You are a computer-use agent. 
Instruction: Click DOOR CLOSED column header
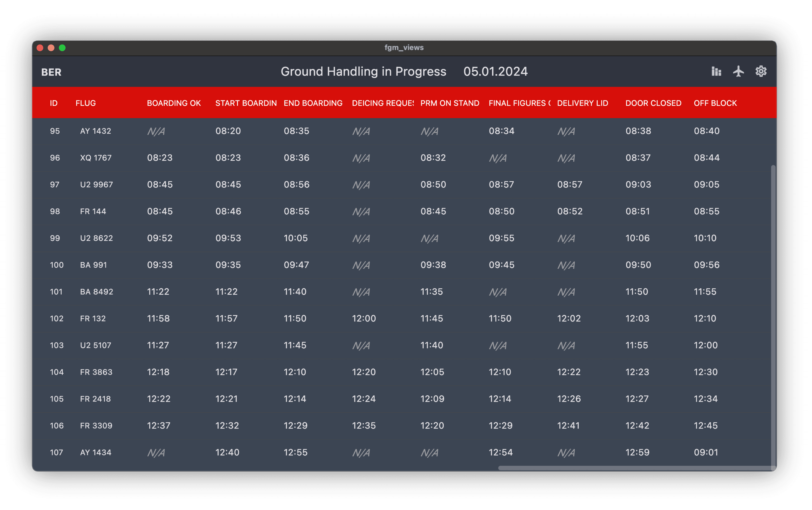click(x=653, y=103)
